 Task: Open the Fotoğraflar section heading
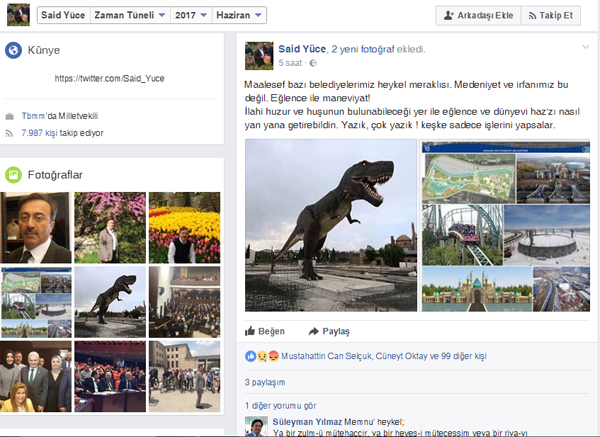[55, 175]
